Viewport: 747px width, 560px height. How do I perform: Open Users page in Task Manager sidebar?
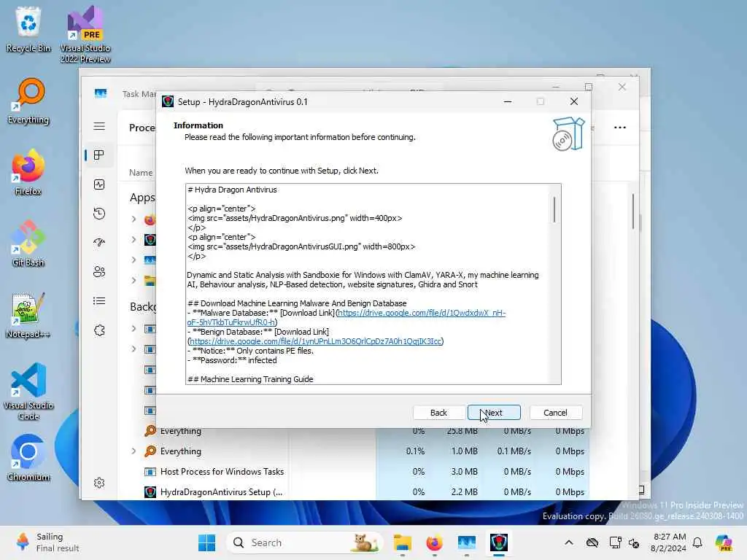(x=99, y=272)
